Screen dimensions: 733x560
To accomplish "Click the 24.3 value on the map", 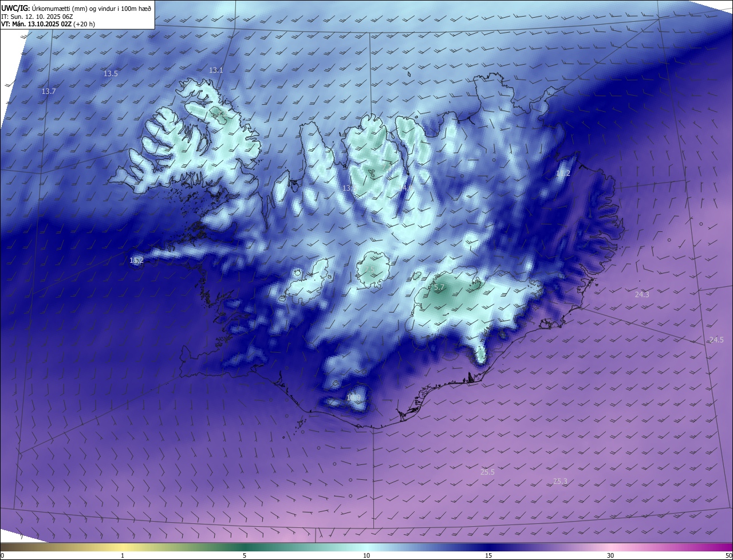I will [642, 294].
